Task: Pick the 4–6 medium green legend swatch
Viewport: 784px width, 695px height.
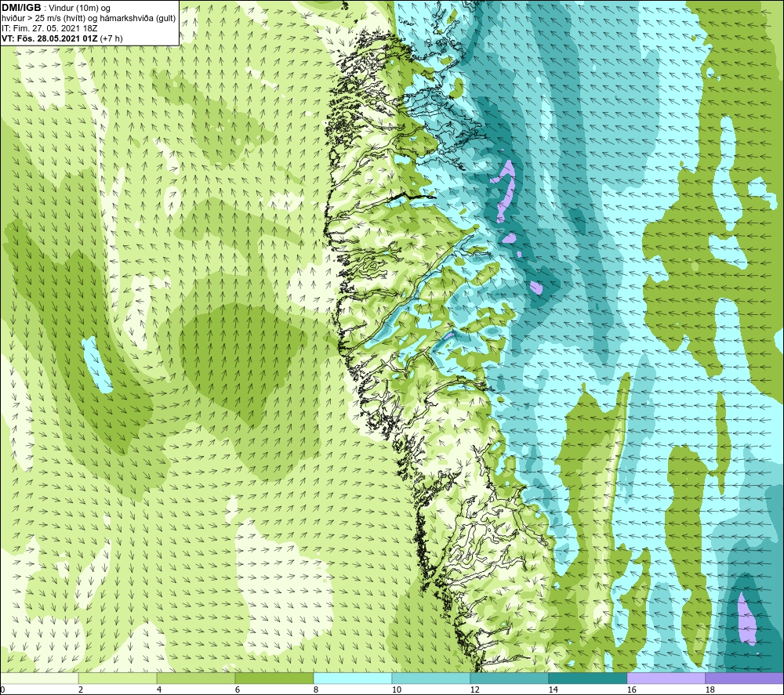Action: [x=195, y=679]
